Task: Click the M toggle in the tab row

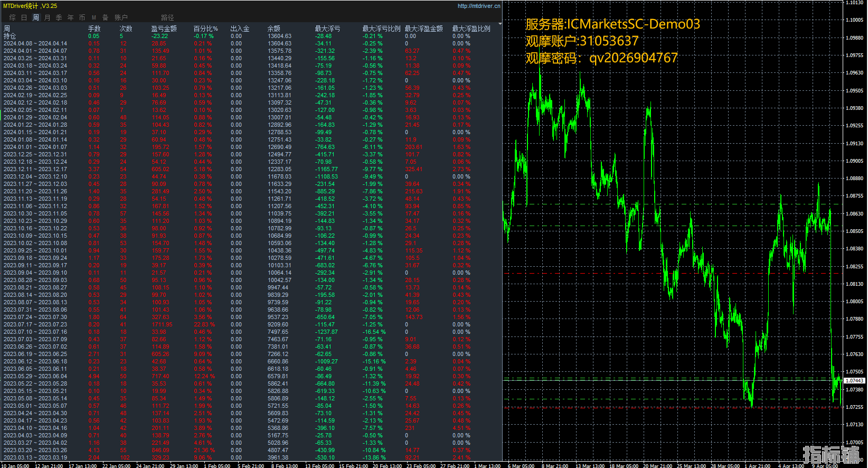Action: [x=94, y=17]
